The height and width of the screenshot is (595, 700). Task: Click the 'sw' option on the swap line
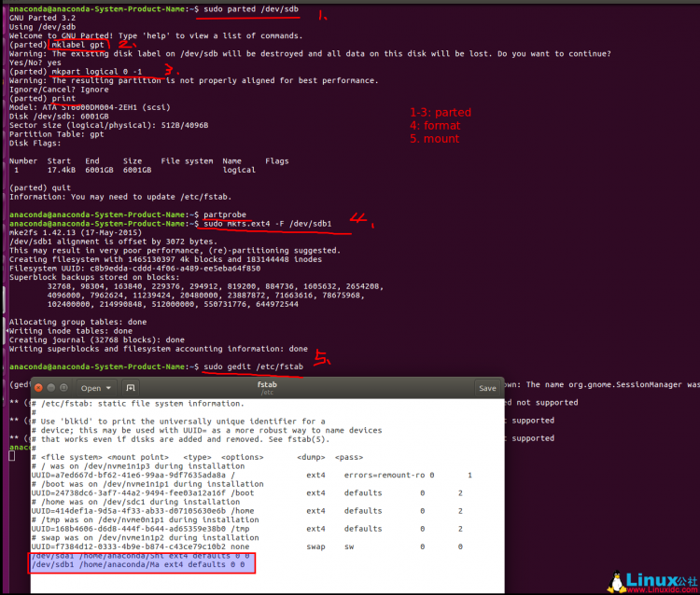click(349, 547)
